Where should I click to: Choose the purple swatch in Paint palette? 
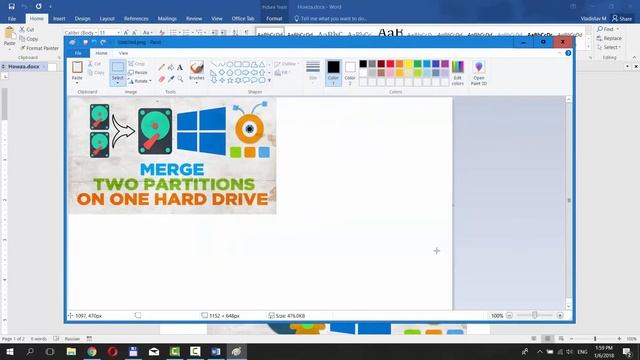(x=445, y=64)
